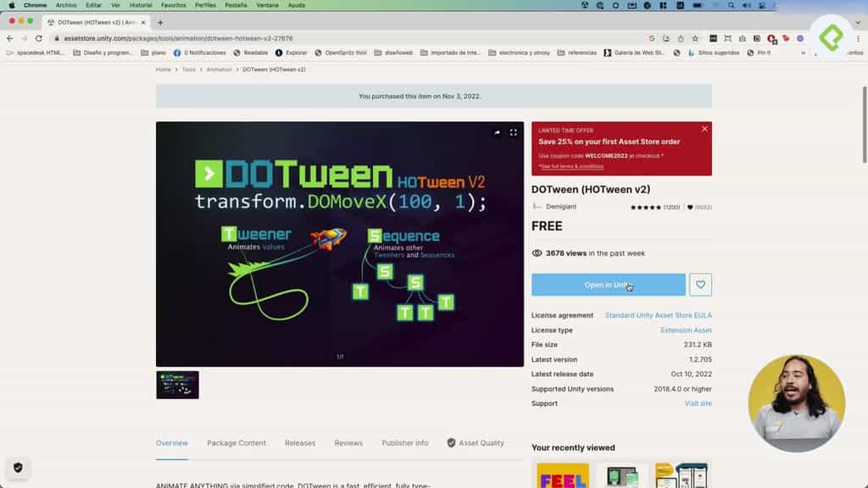
Task: Go to Tools in the breadcrumb
Action: [189, 69]
